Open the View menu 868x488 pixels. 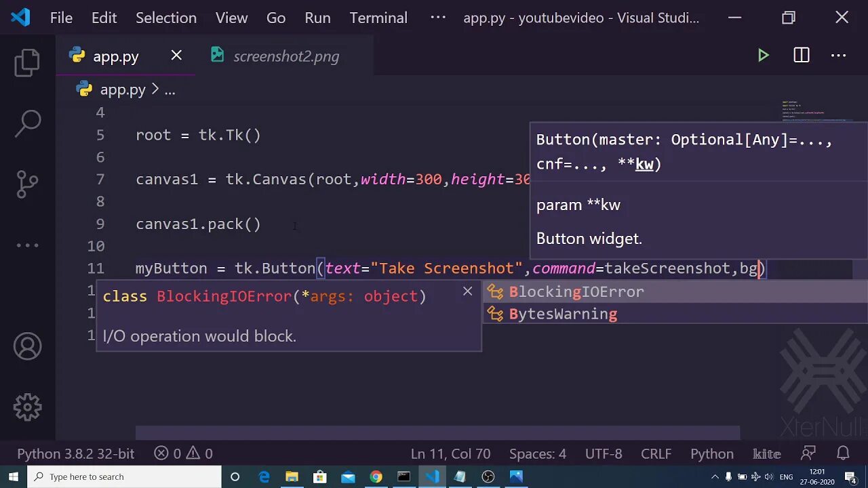click(x=232, y=18)
